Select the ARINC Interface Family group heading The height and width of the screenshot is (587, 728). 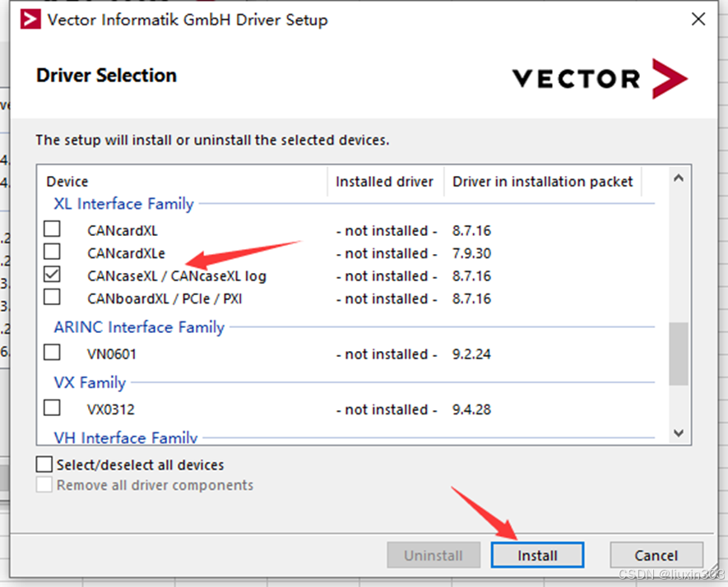pos(139,327)
